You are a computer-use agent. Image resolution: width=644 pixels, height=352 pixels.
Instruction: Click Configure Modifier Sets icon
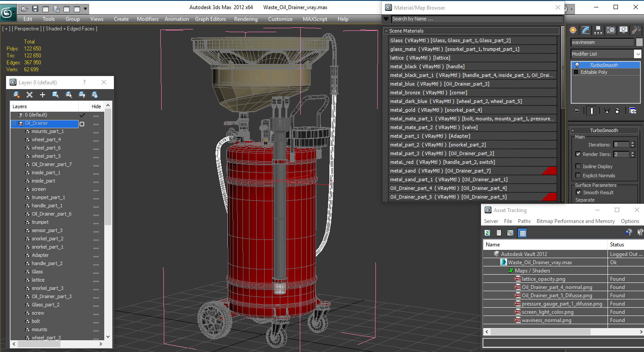633,110
